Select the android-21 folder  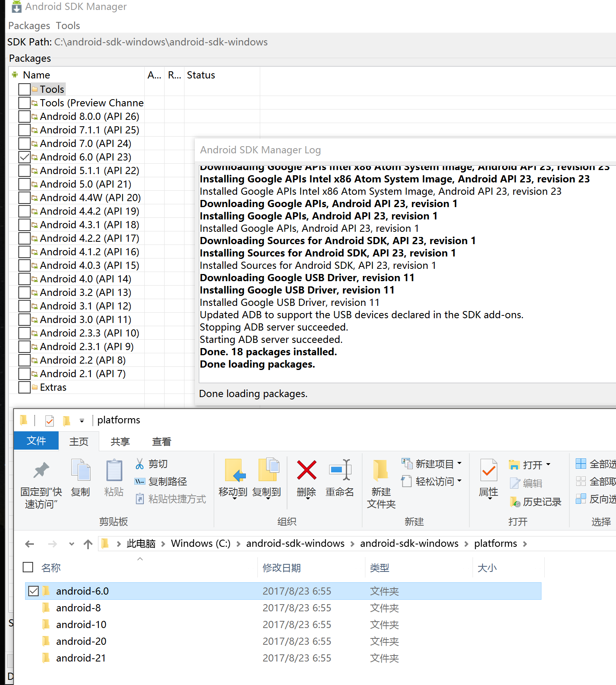(x=81, y=658)
